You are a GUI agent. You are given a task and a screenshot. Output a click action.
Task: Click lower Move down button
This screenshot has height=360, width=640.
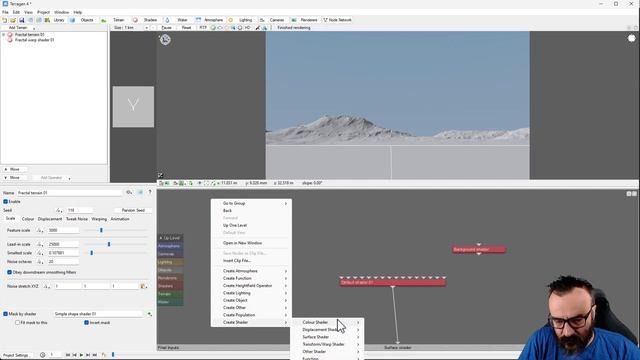[14, 178]
